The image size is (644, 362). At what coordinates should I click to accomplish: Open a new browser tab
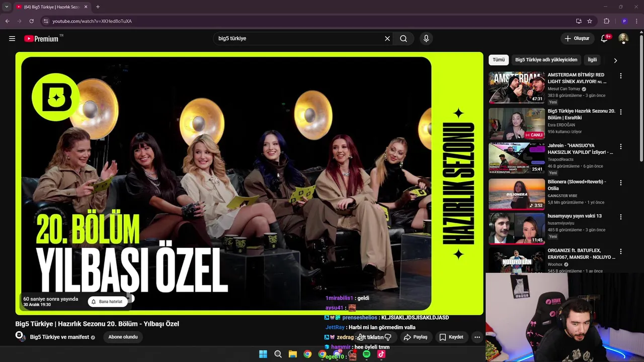tap(98, 7)
